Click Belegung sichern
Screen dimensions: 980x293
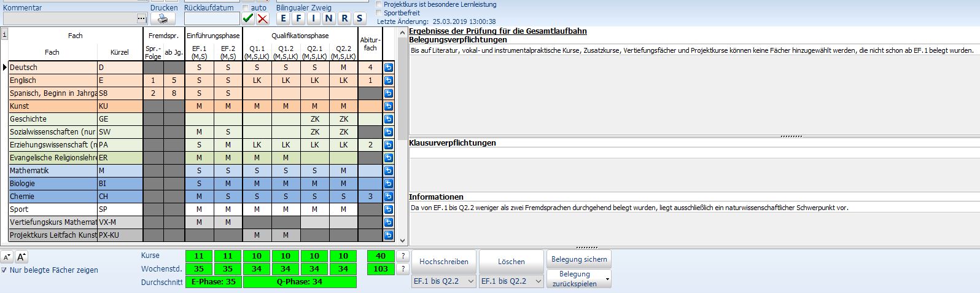[579, 259]
